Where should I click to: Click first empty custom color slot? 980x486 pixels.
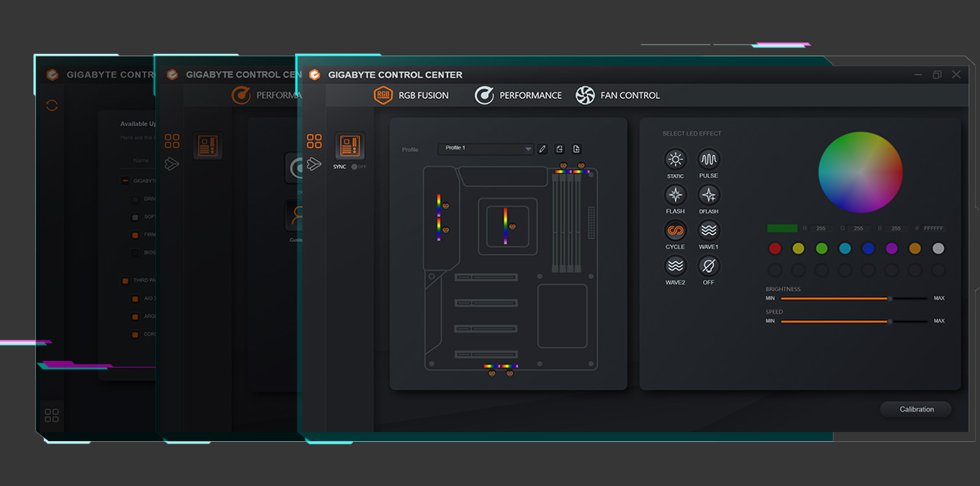(x=775, y=270)
